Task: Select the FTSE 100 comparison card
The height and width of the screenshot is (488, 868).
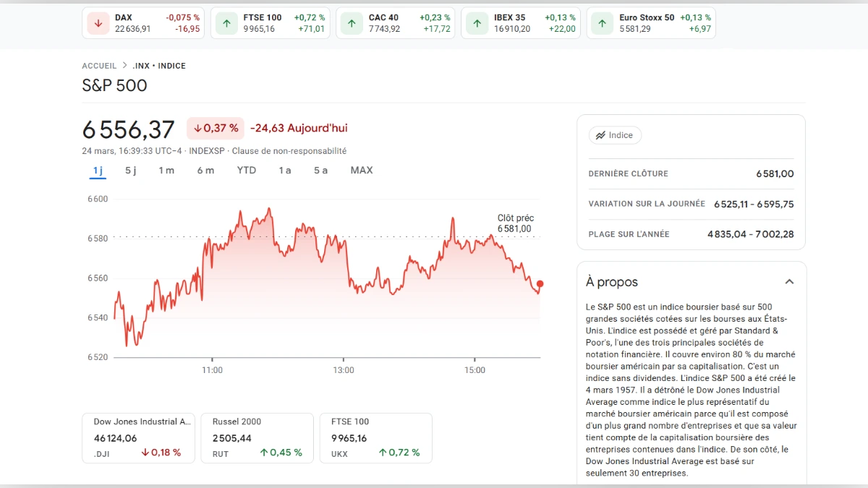Action: coord(375,437)
